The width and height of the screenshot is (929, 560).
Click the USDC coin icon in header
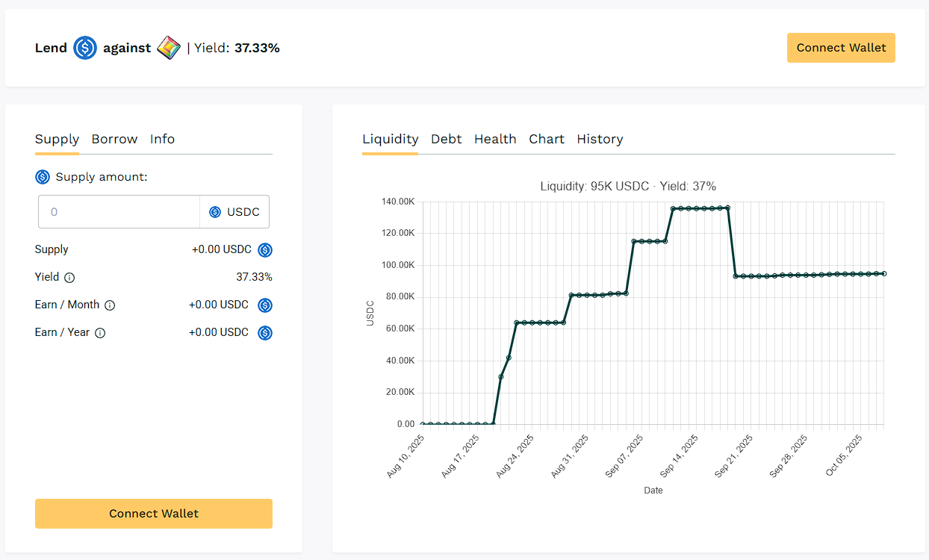(85, 49)
